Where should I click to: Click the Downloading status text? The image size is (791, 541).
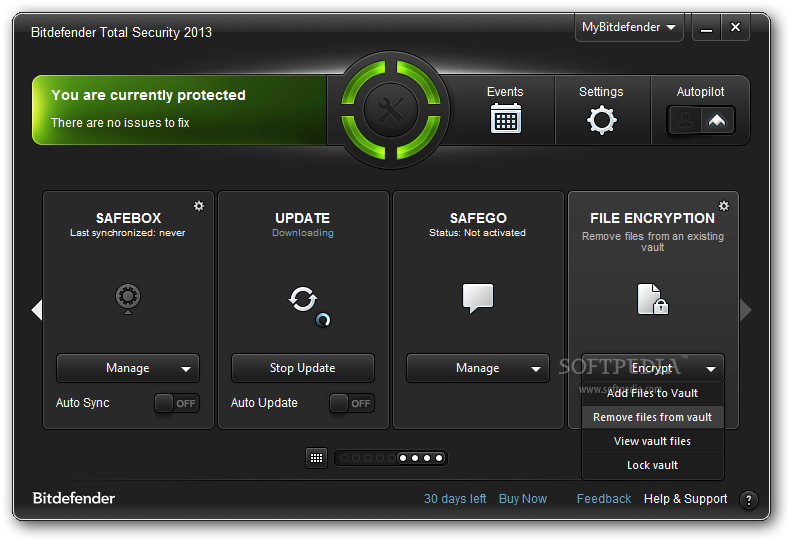tap(303, 233)
